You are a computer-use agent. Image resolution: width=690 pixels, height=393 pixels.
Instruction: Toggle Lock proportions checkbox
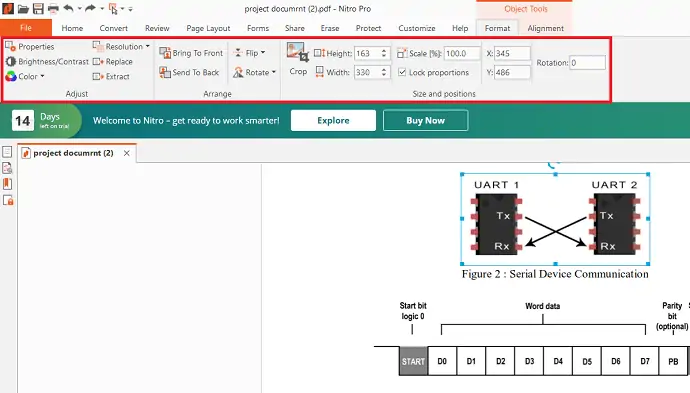pyautogui.click(x=402, y=72)
